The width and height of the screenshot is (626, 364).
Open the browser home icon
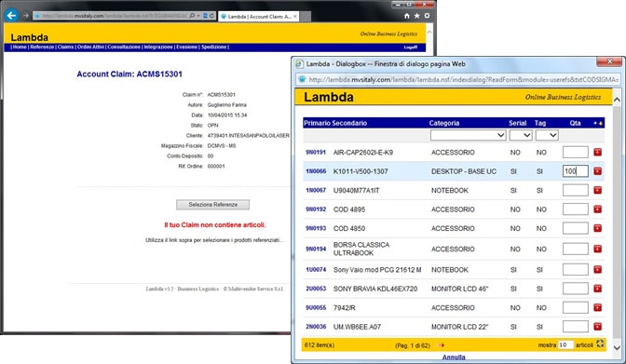coord(407,16)
